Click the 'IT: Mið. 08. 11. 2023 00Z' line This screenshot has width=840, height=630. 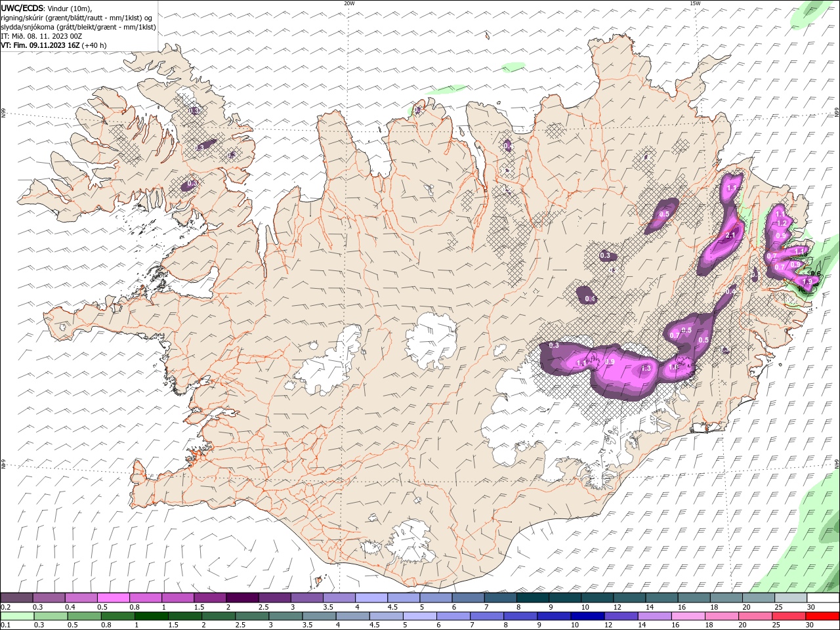tap(41, 36)
